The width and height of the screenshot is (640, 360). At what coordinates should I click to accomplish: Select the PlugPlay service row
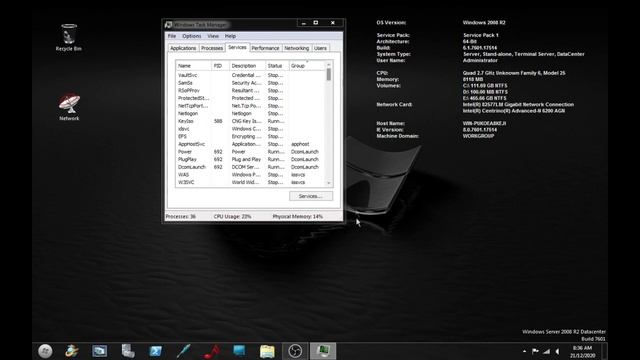pos(251,159)
